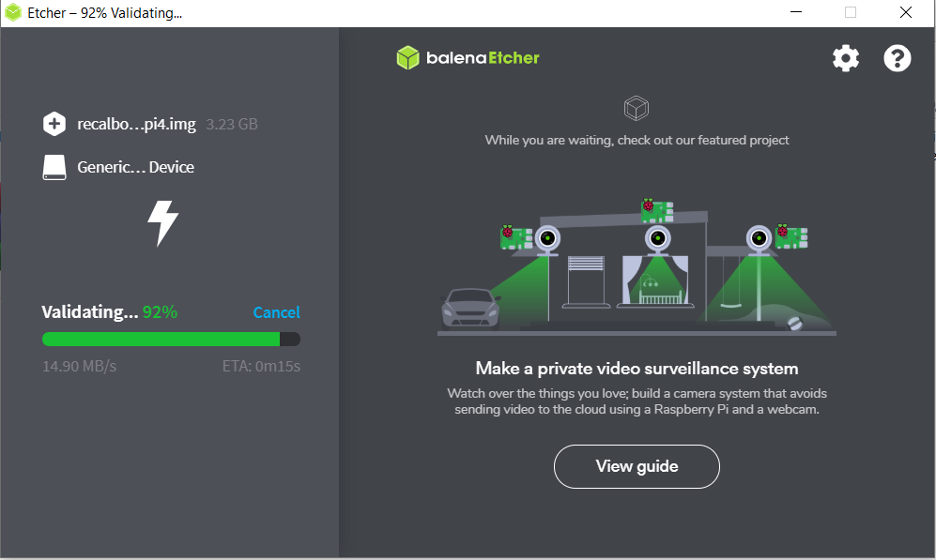Open Etcher settings gear icon

pos(846,58)
